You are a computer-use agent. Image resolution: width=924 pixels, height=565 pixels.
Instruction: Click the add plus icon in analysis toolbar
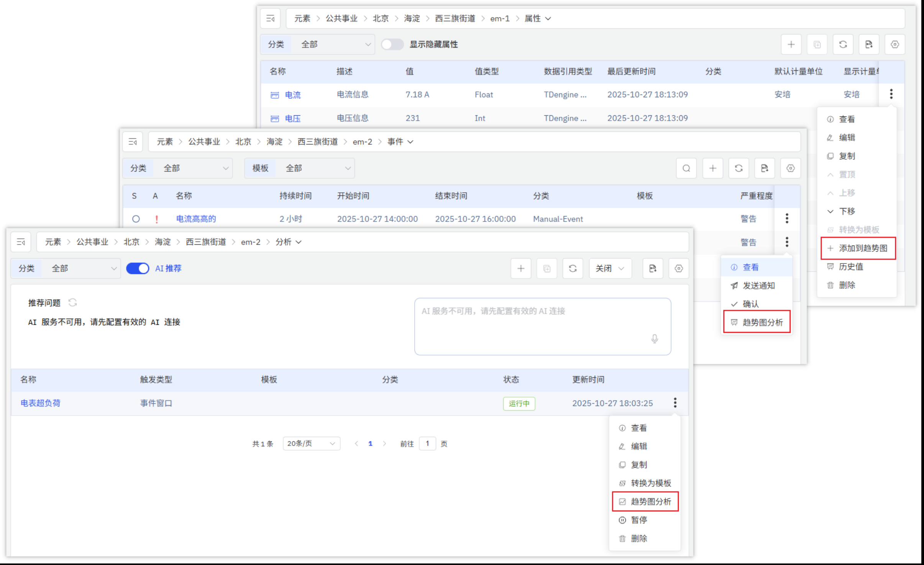point(520,269)
